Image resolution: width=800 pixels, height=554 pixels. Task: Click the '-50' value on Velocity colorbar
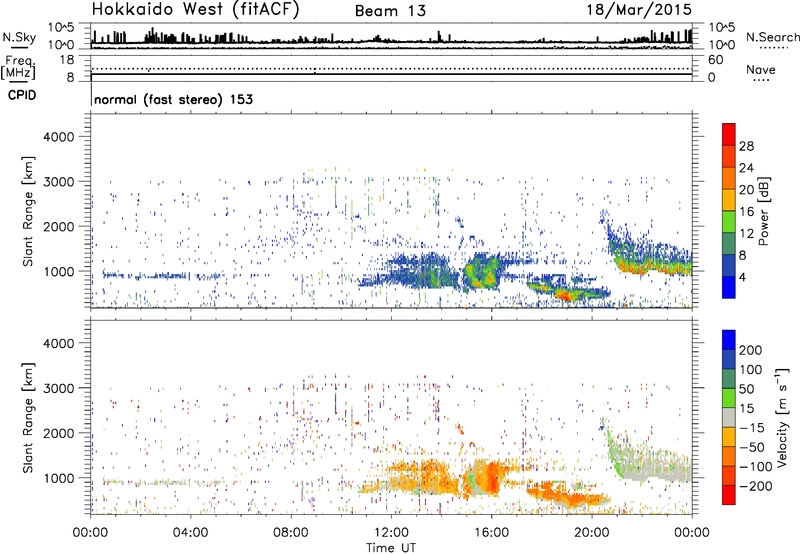[x=751, y=447]
